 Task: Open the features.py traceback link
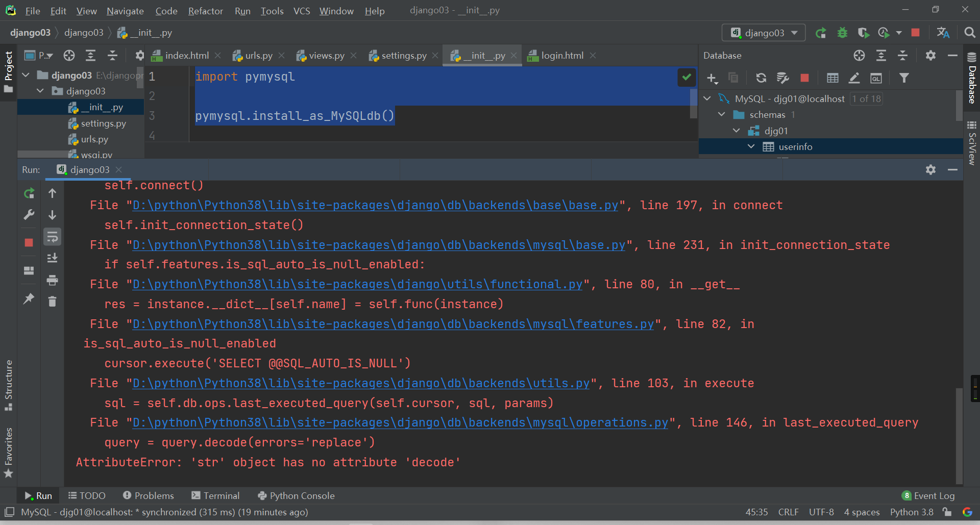393,324
